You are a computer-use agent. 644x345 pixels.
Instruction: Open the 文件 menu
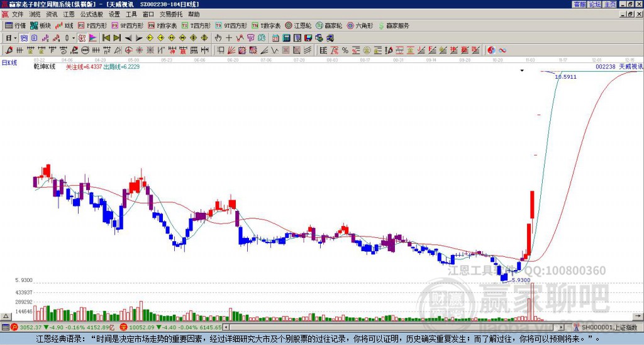(x=18, y=14)
